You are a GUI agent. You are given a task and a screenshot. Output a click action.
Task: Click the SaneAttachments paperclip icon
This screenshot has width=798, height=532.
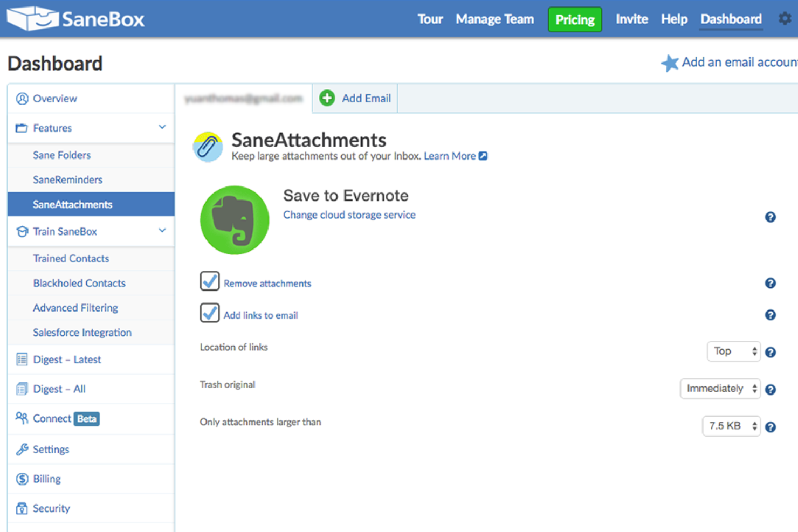tap(208, 146)
